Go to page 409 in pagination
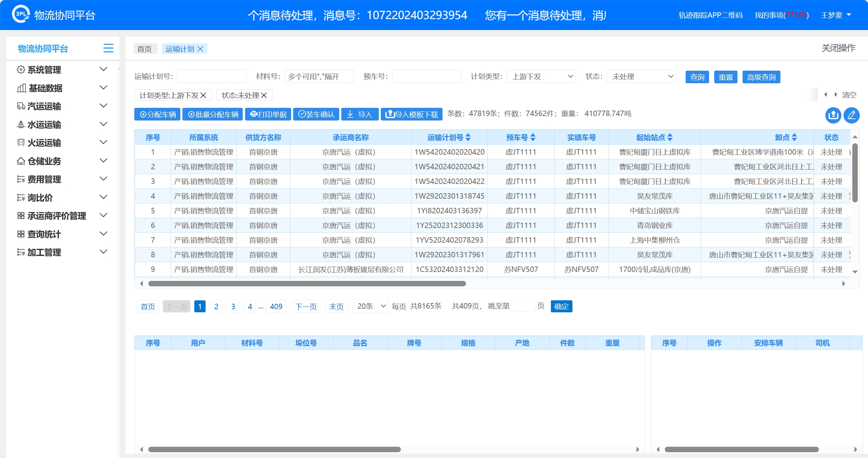The height and width of the screenshot is (458, 868). click(x=276, y=306)
